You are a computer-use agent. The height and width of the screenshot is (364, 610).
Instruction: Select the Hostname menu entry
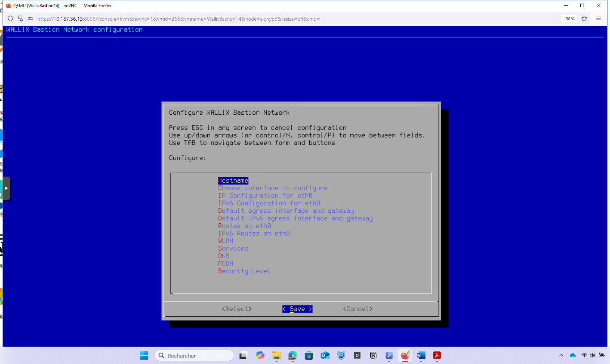tap(233, 181)
